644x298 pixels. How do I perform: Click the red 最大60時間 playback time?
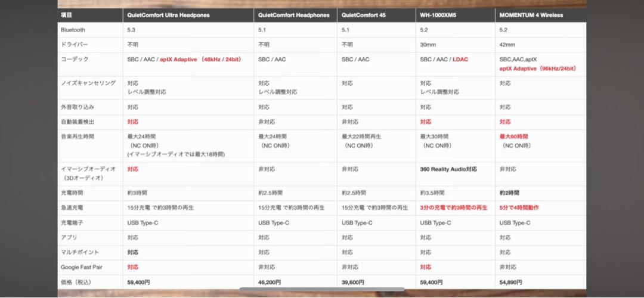point(514,136)
